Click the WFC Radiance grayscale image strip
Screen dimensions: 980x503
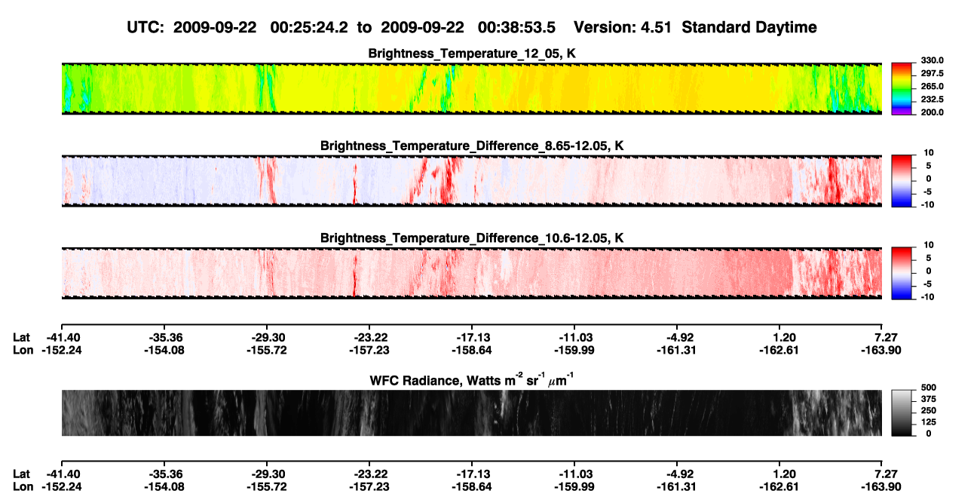click(x=472, y=413)
